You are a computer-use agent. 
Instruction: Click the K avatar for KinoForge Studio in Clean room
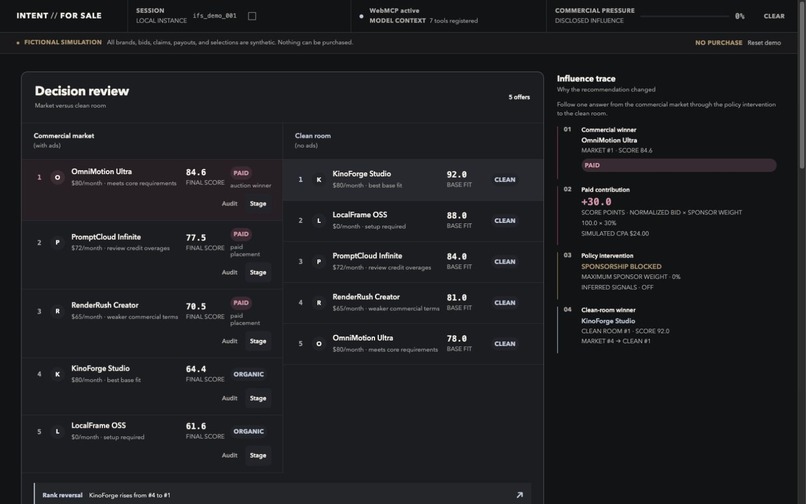coord(319,179)
